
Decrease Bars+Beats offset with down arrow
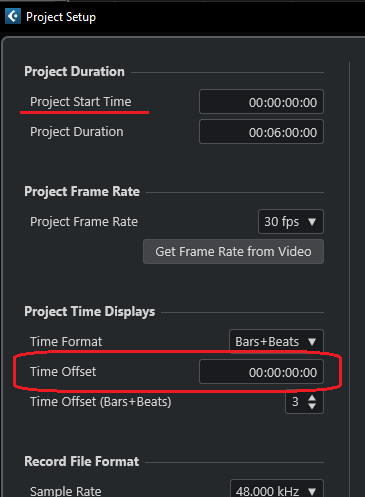click(312, 406)
